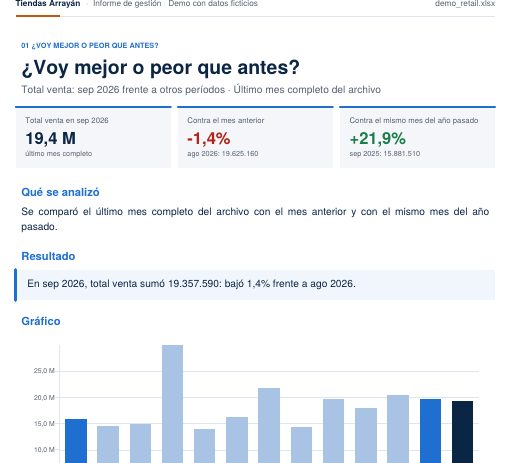Click the 10,0 M axis label
510x463 pixels.
[44, 450]
